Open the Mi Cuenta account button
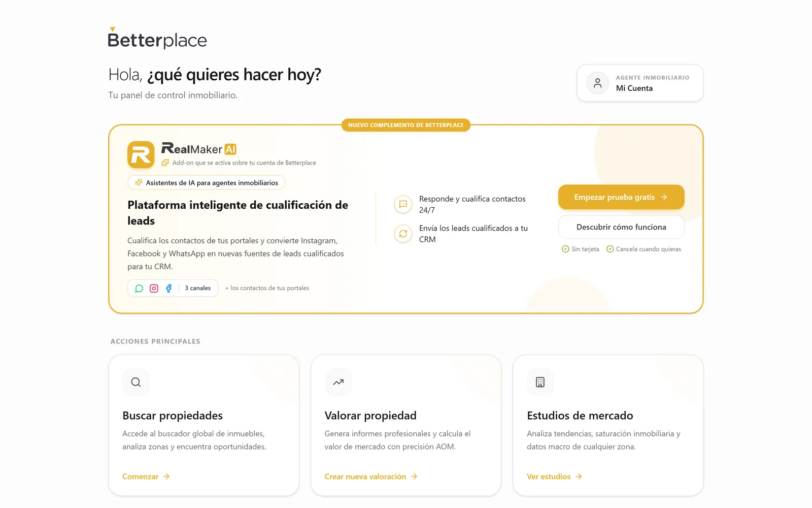The image size is (812, 508). [x=640, y=83]
